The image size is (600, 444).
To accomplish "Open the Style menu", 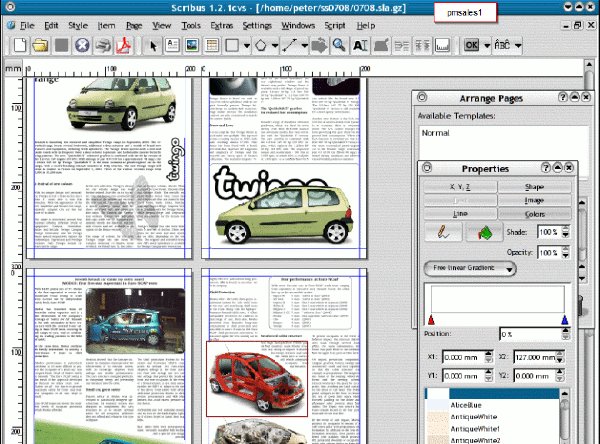I will 78,26.
